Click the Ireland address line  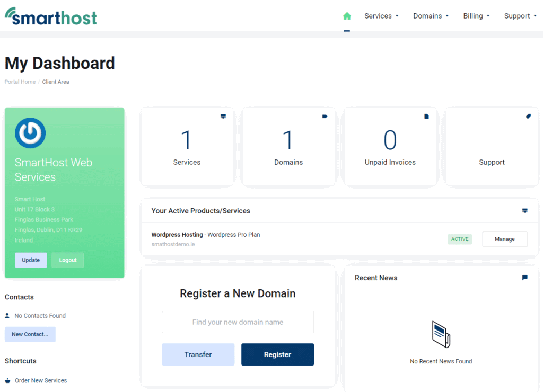coord(24,240)
